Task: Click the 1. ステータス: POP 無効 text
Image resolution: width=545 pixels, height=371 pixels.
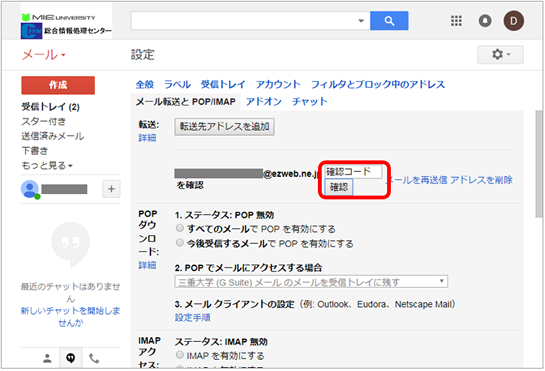Action: [x=225, y=215]
